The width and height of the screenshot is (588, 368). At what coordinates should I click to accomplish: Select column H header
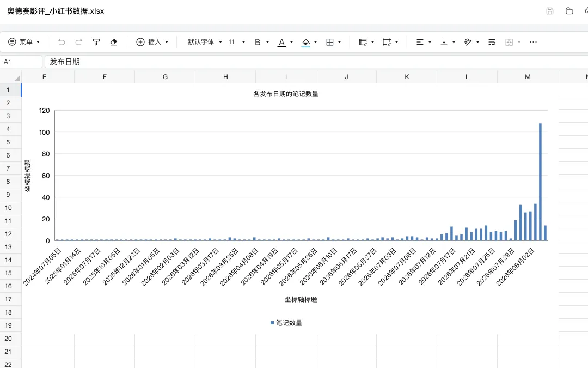coord(225,77)
